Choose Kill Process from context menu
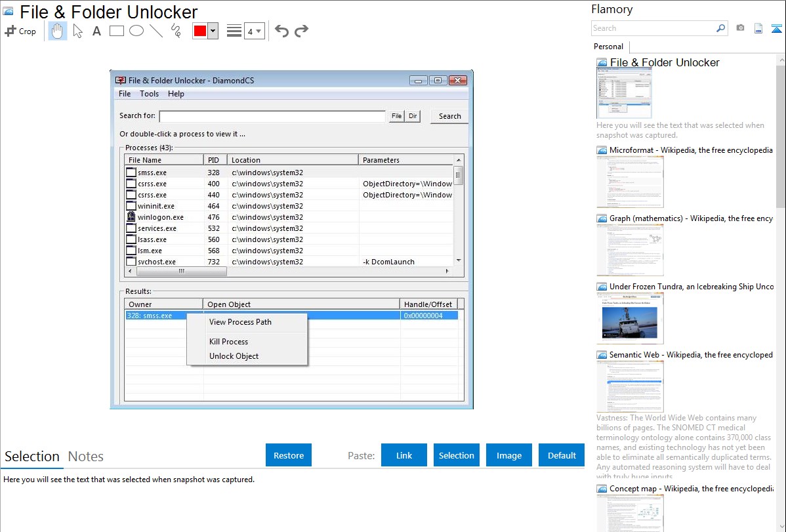The height and width of the screenshot is (532, 786). tap(228, 342)
